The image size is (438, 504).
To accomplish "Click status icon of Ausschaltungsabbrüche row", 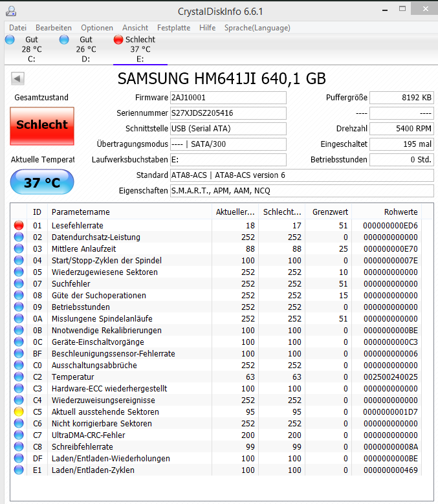I will click(19, 365).
